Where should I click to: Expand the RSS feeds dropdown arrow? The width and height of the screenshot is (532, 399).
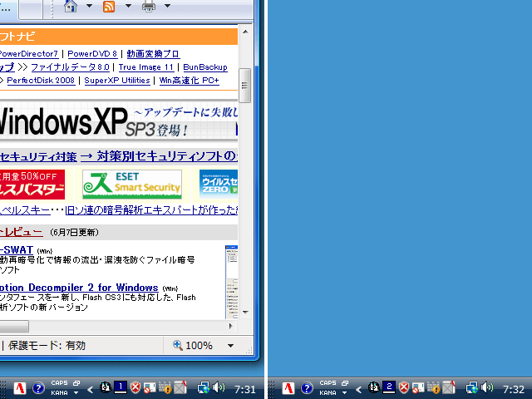tap(128, 6)
